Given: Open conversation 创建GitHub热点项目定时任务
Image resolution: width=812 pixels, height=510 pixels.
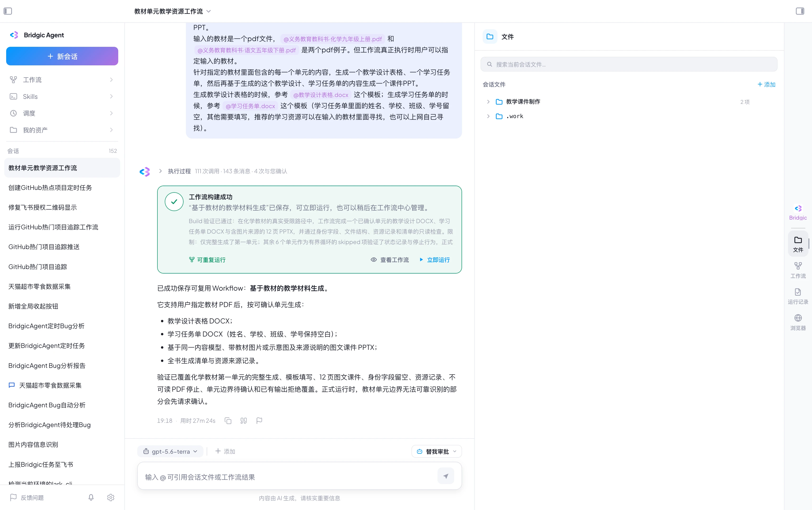Looking at the screenshot, I should pyautogui.click(x=62, y=188).
